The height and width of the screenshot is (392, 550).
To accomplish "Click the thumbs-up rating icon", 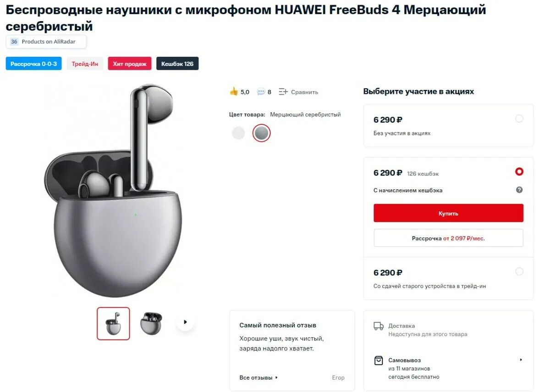I will coord(234,91).
